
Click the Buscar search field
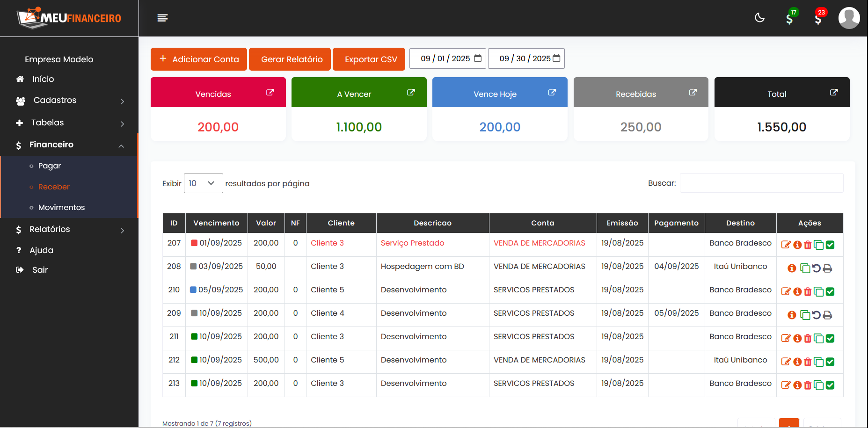tap(761, 183)
